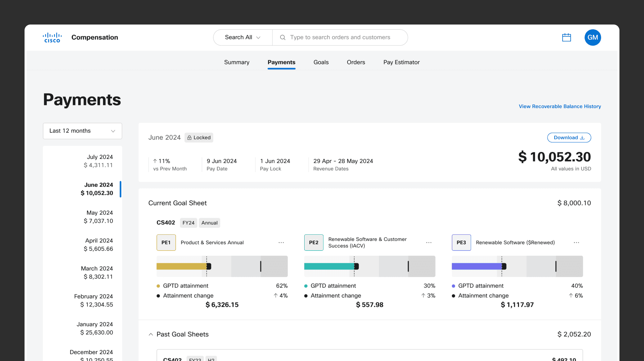The width and height of the screenshot is (644, 361).
Task: Open the calendar icon in header
Action: point(566,38)
